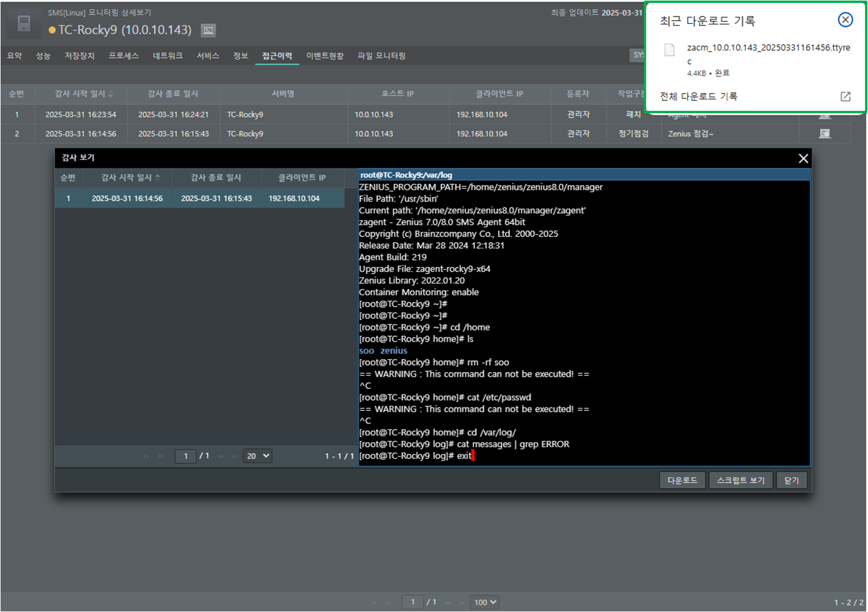Image resolution: width=868 pixels, height=612 pixels.
Task: Close the recent downloads popup
Action: point(845,20)
